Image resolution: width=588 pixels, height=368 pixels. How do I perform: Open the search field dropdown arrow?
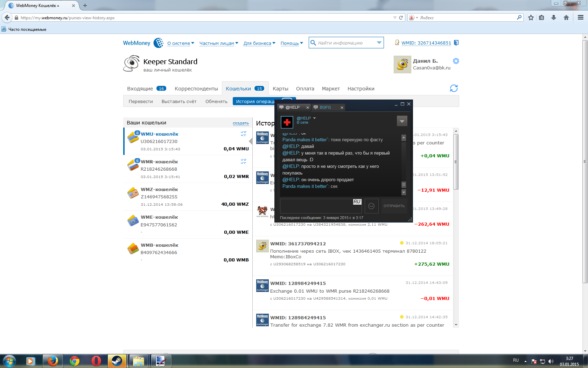point(379,43)
